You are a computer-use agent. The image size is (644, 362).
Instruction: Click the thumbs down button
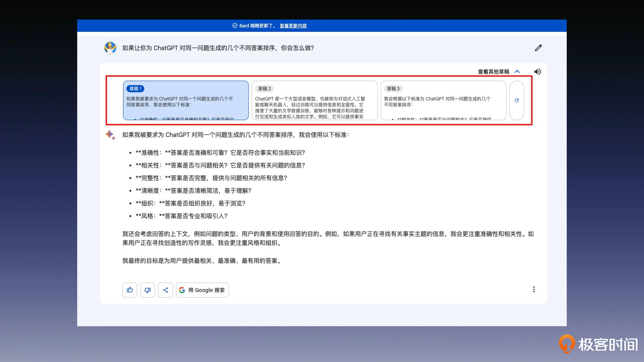(x=147, y=290)
